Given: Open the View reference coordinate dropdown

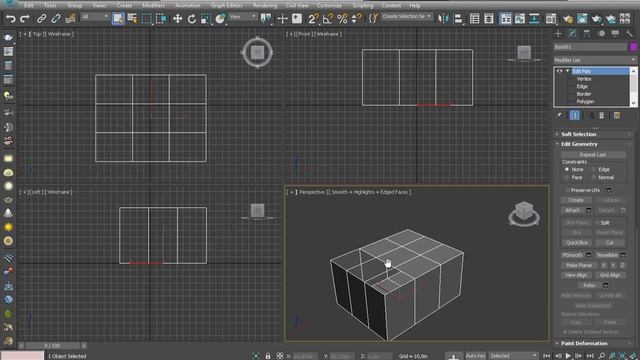Looking at the screenshot, I should click(242, 17).
